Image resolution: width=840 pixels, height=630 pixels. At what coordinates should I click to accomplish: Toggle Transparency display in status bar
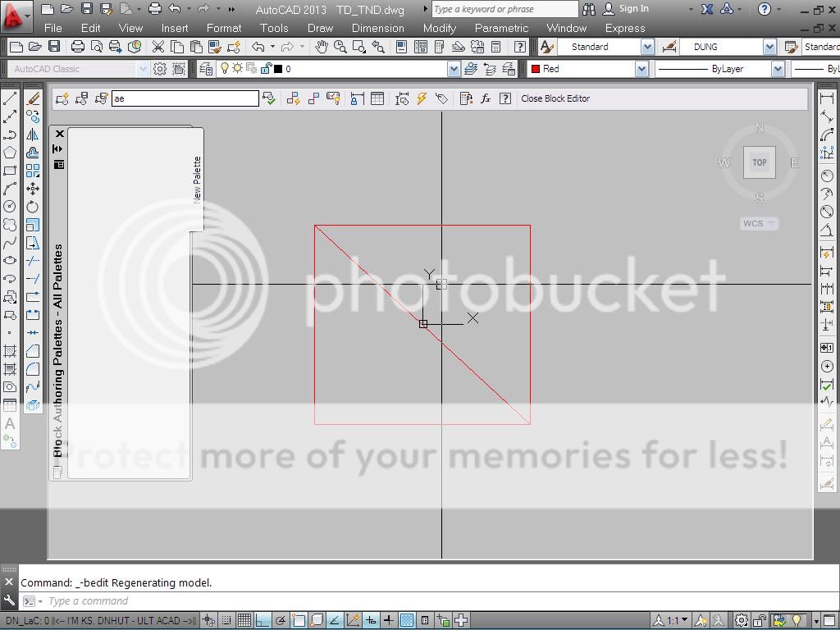click(x=407, y=620)
